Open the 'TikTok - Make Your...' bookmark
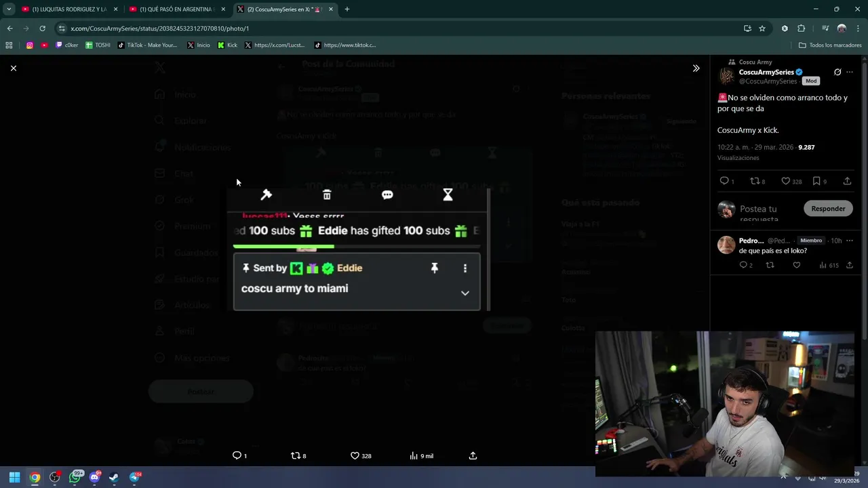The image size is (868, 488). (147, 45)
